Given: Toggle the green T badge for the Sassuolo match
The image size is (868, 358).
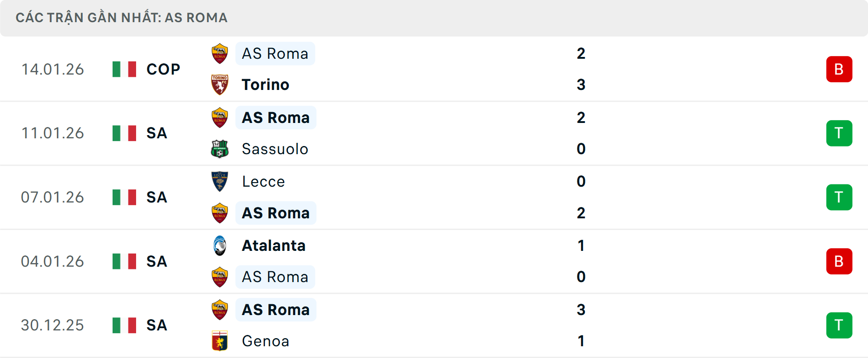Looking at the screenshot, I should coord(840,133).
